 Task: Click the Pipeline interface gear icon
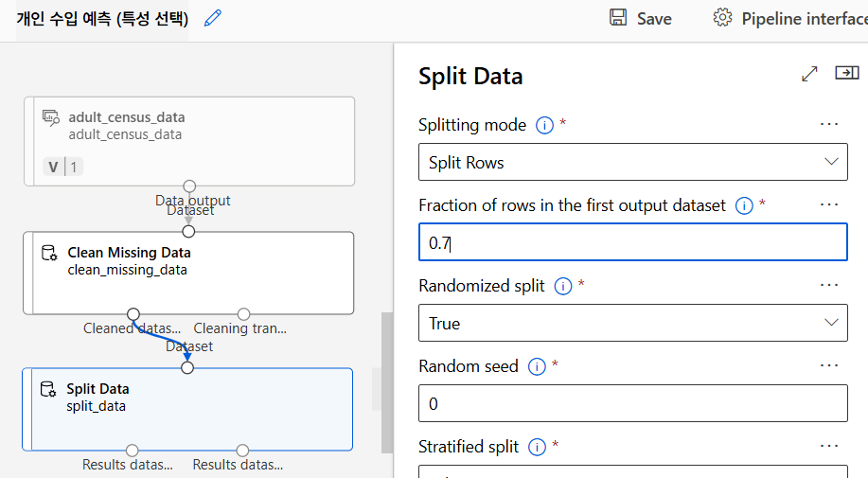pyautogui.click(x=723, y=18)
